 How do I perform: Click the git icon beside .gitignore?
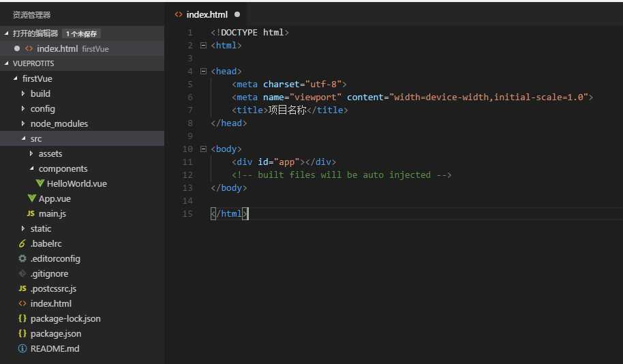click(x=22, y=273)
